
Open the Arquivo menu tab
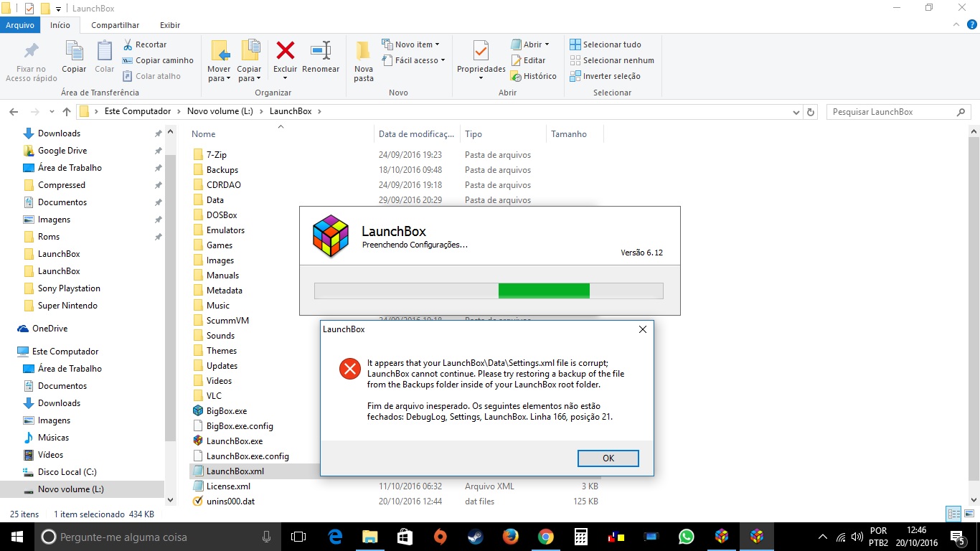coord(20,25)
